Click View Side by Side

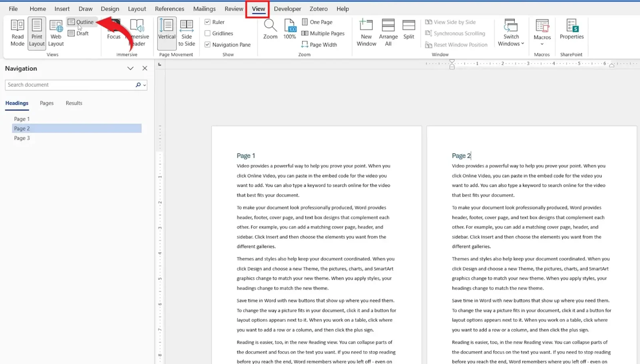click(x=450, y=22)
